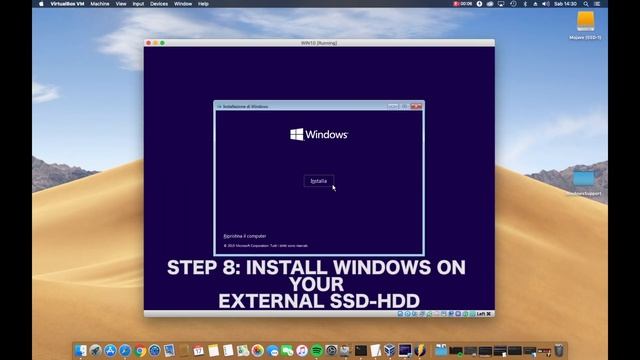The image size is (640, 360).
Task: Open the Apple menu
Action: [x=41, y=4]
